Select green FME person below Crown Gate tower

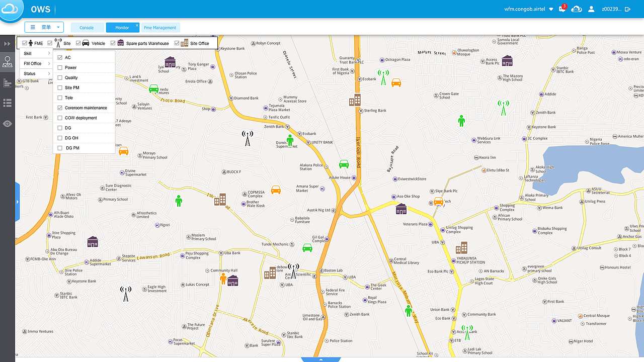pos(461,121)
